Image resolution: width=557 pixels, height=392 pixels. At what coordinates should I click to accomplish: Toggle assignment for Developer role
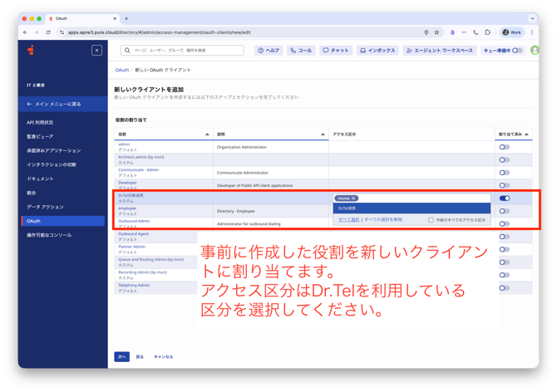[x=505, y=185]
